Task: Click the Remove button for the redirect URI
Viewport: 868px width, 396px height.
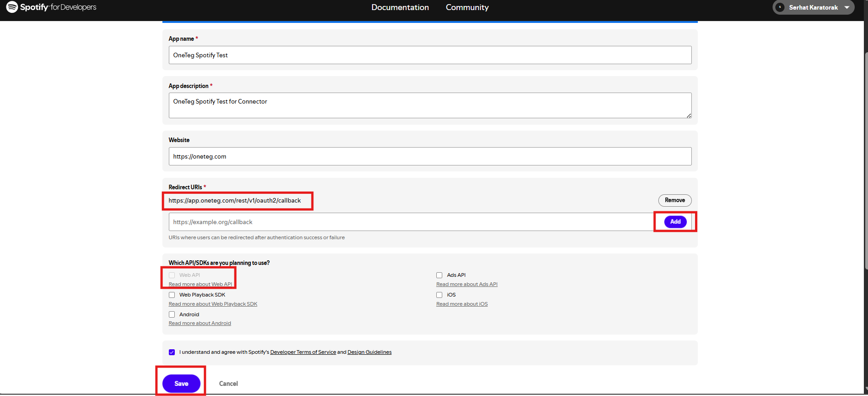Action: tap(675, 200)
